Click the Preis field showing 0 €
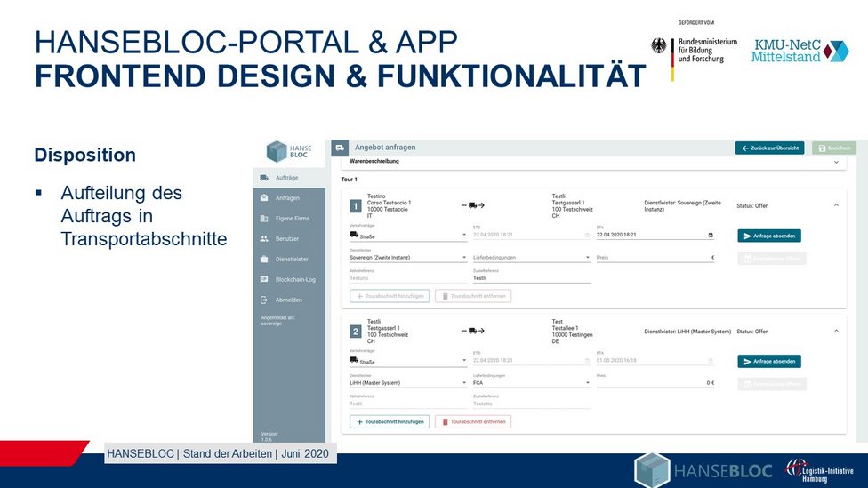Image resolution: width=868 pixels, height=488 pixels. pyautogui.click(x=655, y=383)
